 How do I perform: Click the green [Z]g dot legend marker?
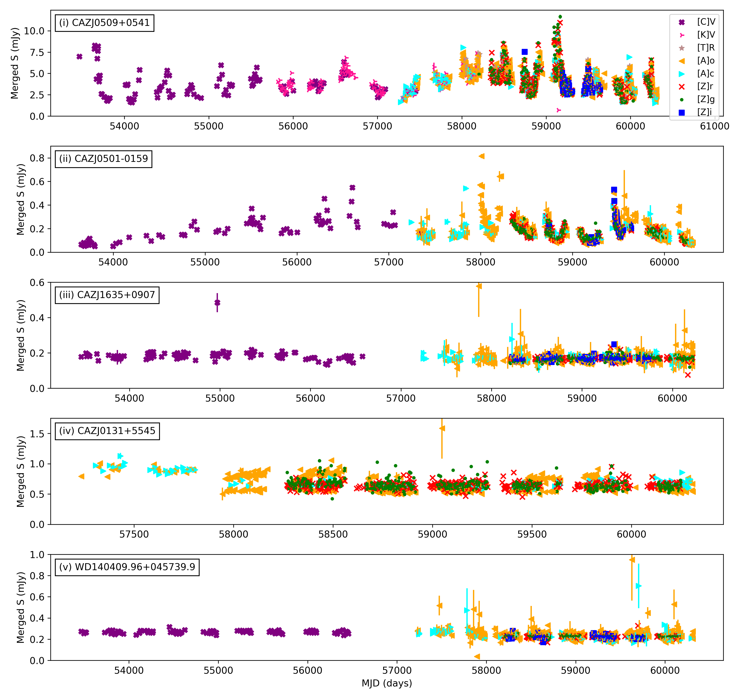[x=682, y=100]
